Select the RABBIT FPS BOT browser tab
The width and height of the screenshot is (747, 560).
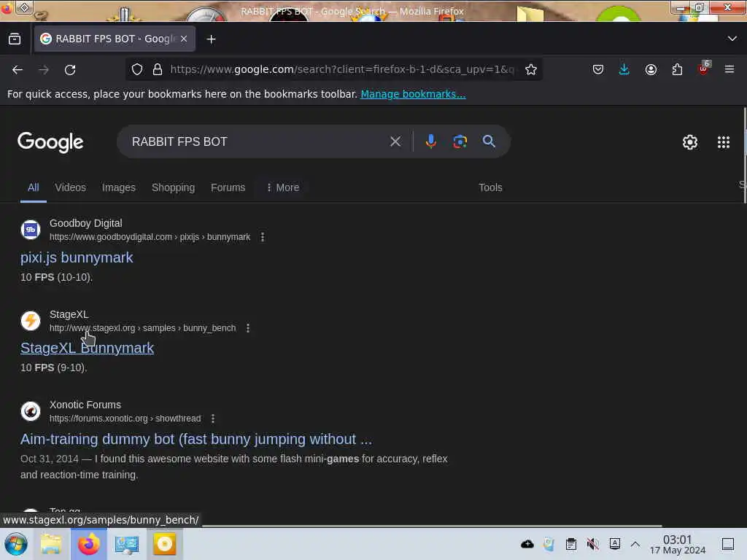(115, 39)
